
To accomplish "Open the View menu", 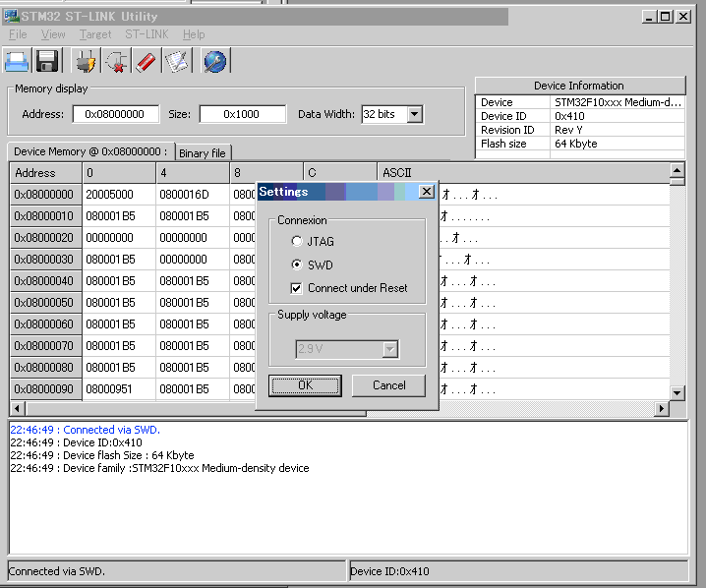I will tap(53, 34).
